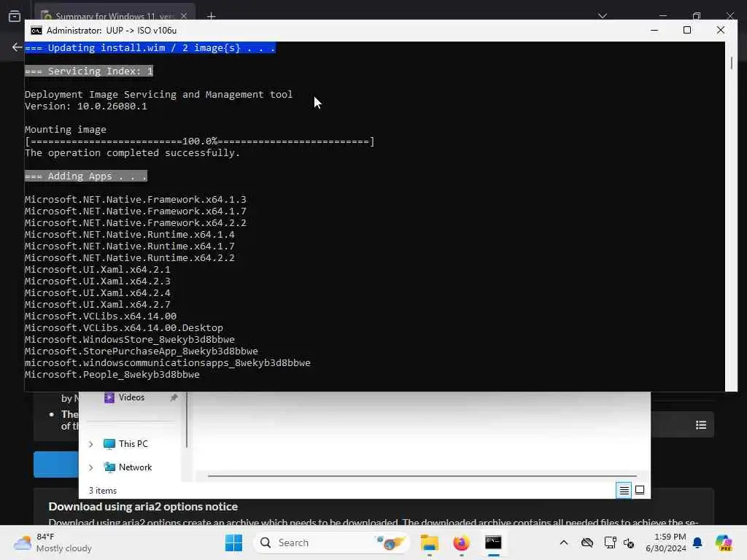Click 'Microsoft.People_8wekyb3d8bbwe' line
The image size is (747, 560).
pos(112,375)
